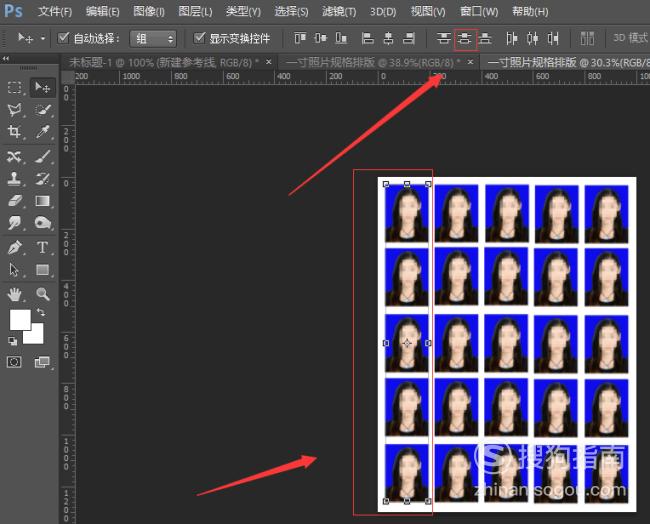Switch to 一寸照片规格排版 38.9% tab

(374, 63)
